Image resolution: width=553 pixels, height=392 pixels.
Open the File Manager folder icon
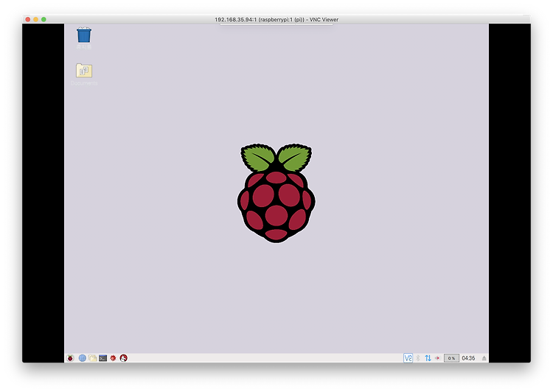point(93,358)
